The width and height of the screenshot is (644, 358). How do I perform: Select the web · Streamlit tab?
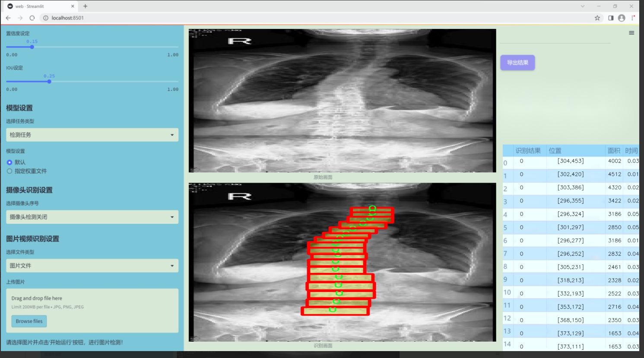(41, 6)
